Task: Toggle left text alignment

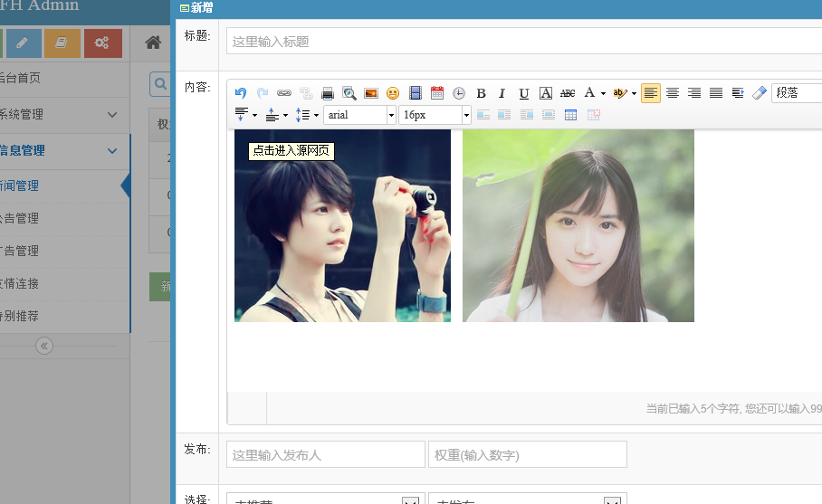Action: click(x=651, y=93)
